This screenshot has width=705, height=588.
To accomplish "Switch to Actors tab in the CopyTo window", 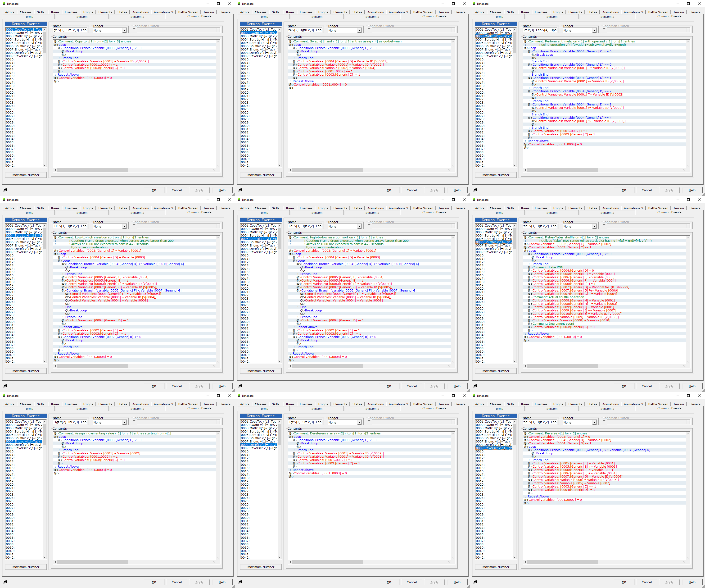I will (10, 12).
